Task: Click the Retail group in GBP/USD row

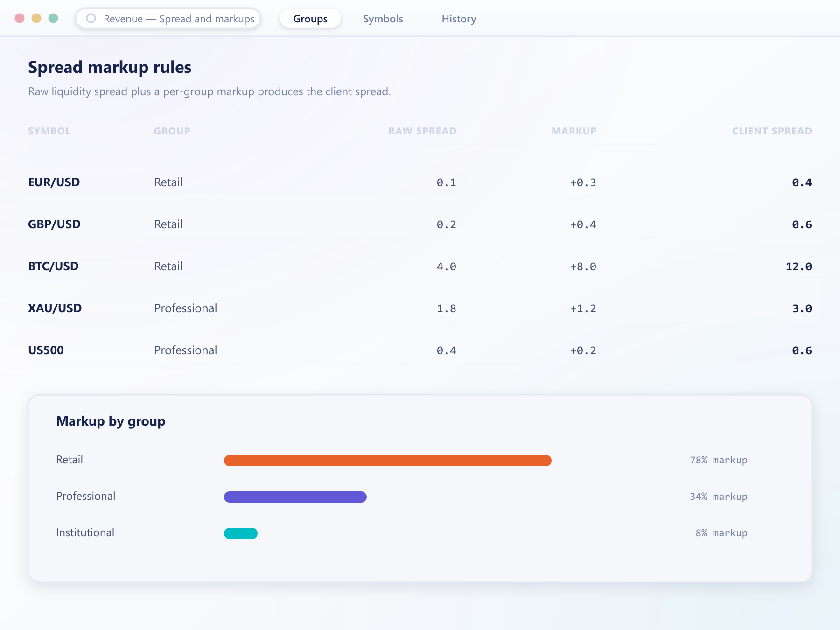Action: 168,224
